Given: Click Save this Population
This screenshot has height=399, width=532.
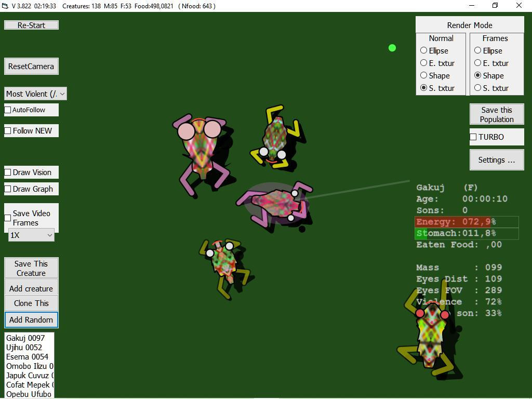Looking at the screenshot, I should [496, 114].
